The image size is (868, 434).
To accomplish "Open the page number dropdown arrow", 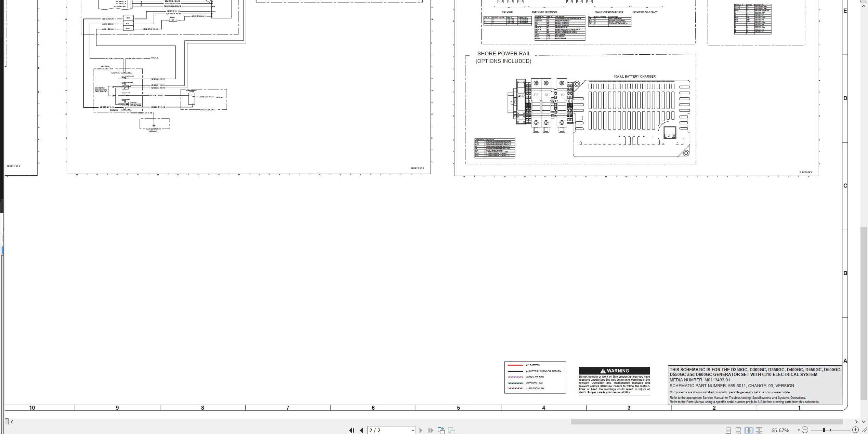I will point(413,431).
